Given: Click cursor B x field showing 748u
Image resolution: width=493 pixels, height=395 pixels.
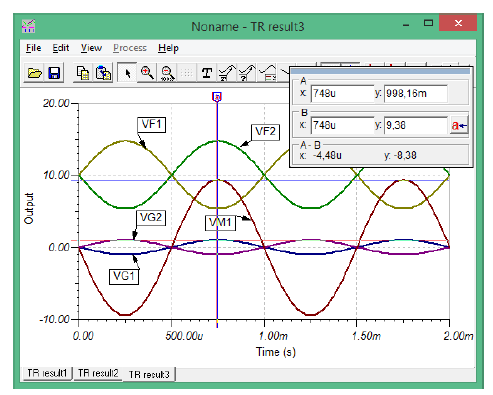Looking at the screenshot, I should point(342,125).
